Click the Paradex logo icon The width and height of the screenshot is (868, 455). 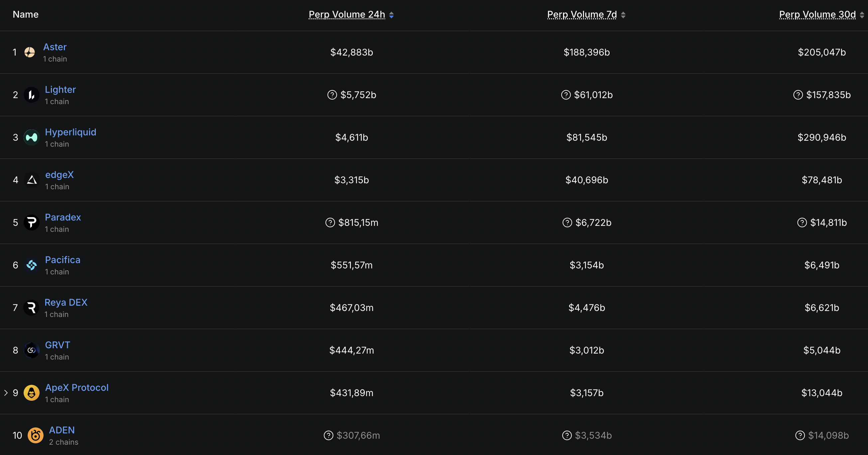[32, 223]
